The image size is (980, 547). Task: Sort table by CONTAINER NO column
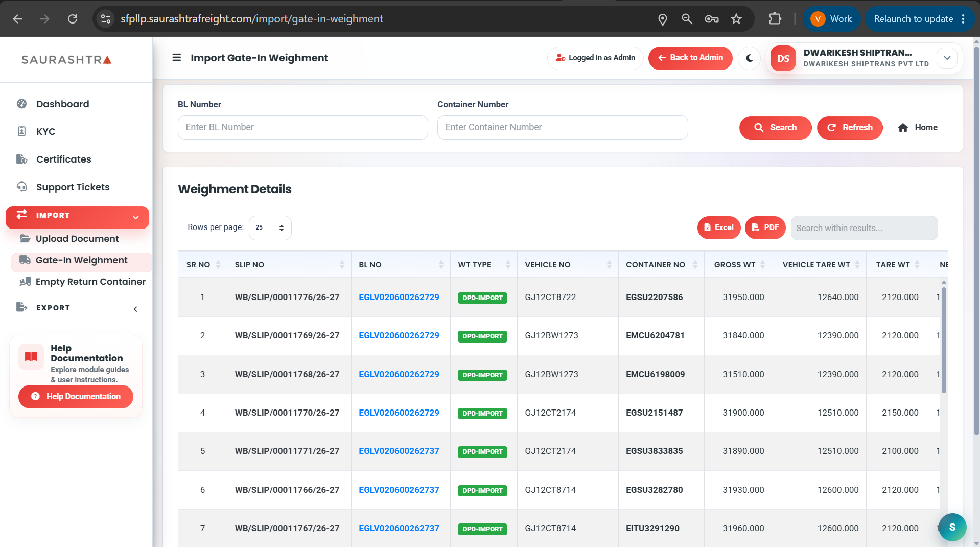(x=661, y=264)
